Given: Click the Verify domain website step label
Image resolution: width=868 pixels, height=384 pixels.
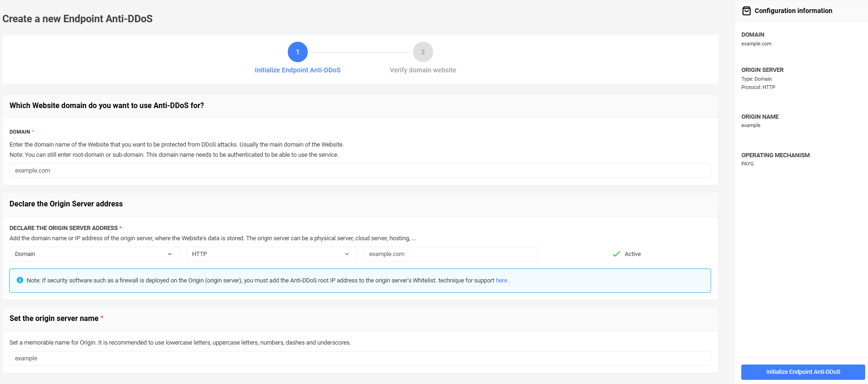Looking at the screenshot, I should (423, 70).
